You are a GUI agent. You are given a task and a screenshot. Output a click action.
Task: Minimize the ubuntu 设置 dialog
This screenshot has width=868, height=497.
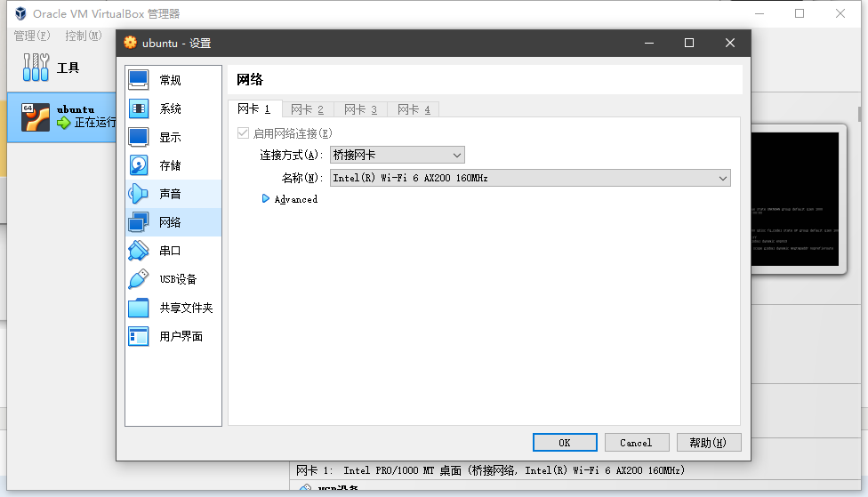click(x=649, y=43)
